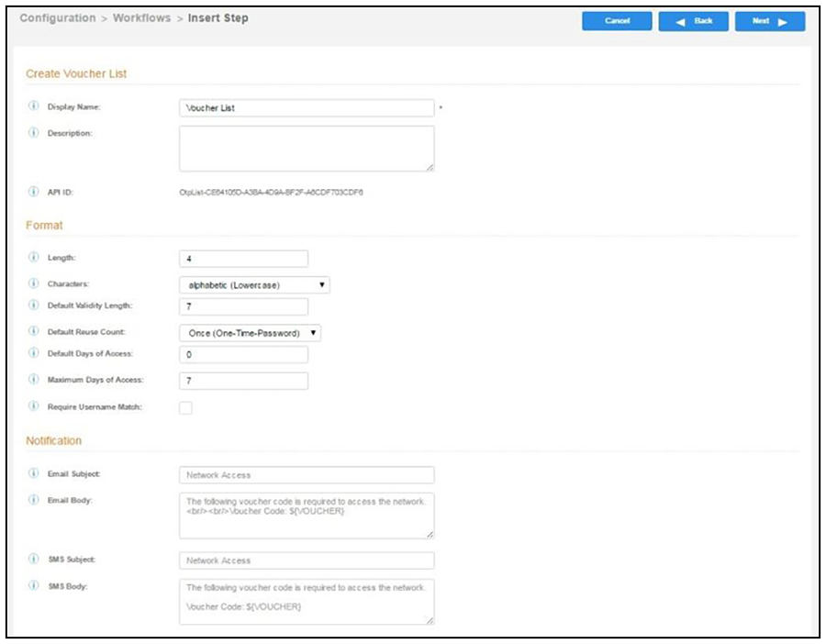The image size is (826, 644).
Task: Grab the Email Body resize handle
Action: (x=430, y=534)
